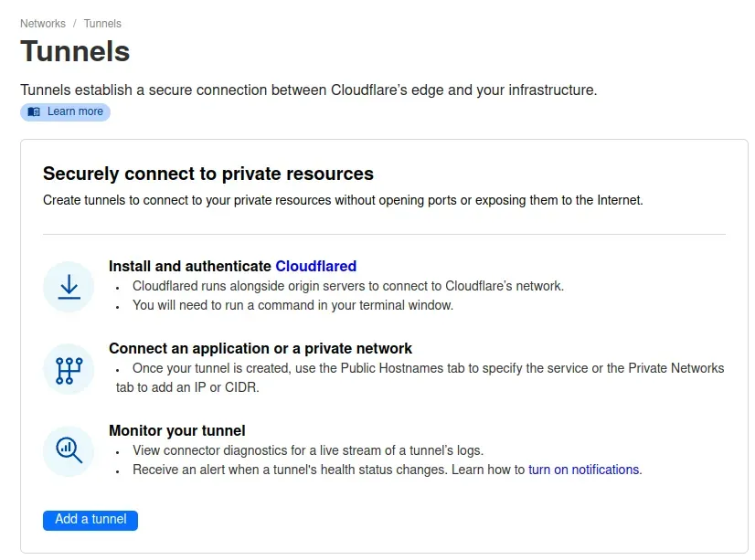Image resolution: width=755 pixels, height=560 pixels.
Task: Click the bullet about Cloudflared running alongside origin servers
Action: click(347, 286)
